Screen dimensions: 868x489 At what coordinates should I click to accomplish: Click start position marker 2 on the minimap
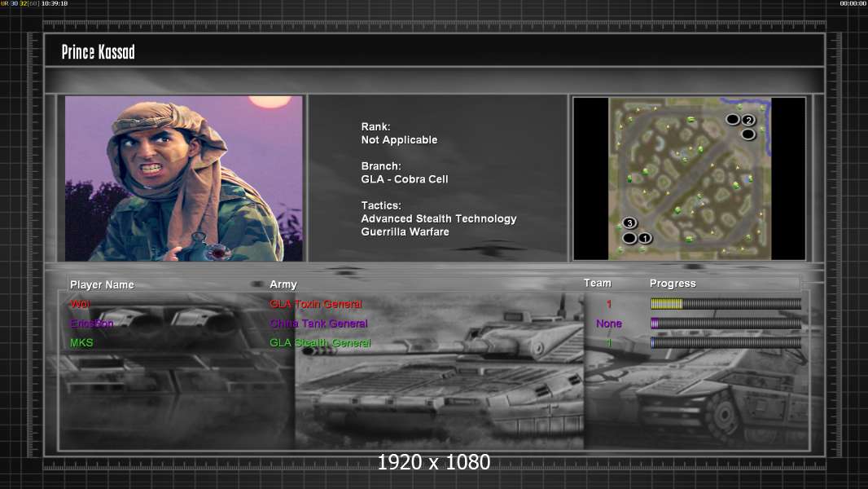tap(748, 120)
